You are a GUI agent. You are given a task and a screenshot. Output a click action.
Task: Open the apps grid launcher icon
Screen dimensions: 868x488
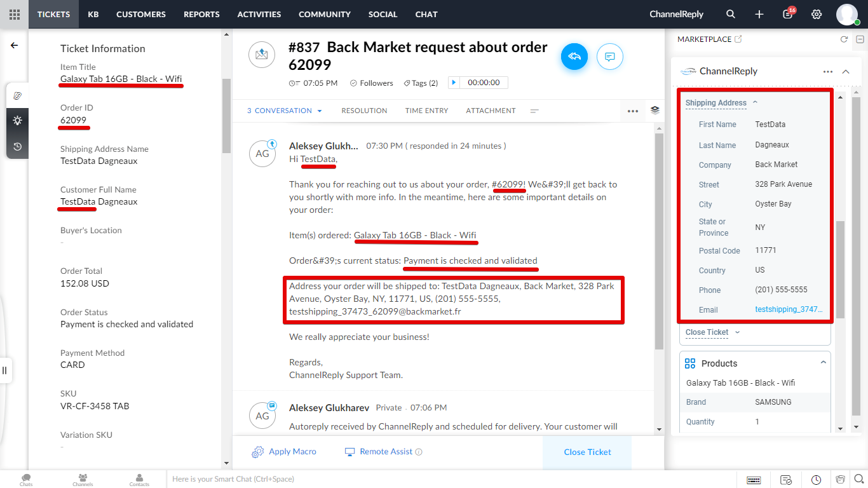14,14
